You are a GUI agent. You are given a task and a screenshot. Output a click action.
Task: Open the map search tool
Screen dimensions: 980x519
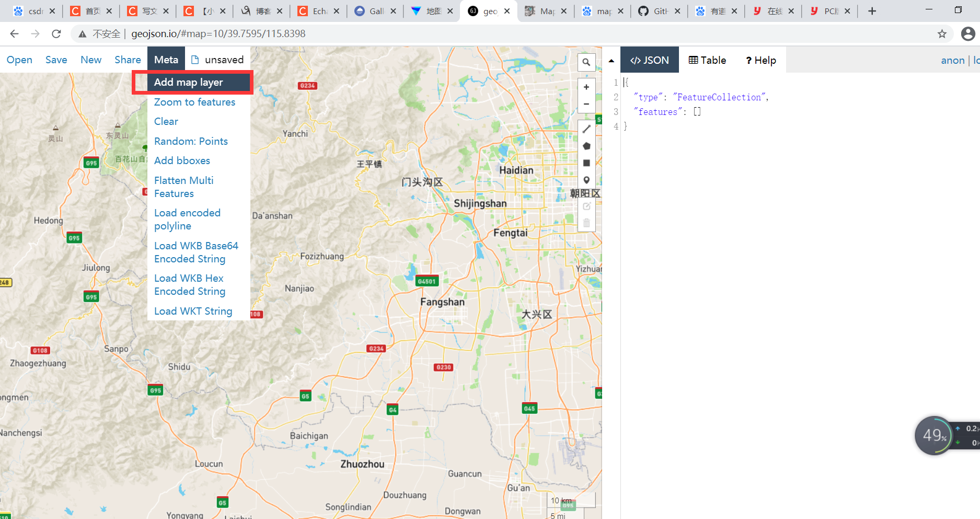tap(586, 62)
